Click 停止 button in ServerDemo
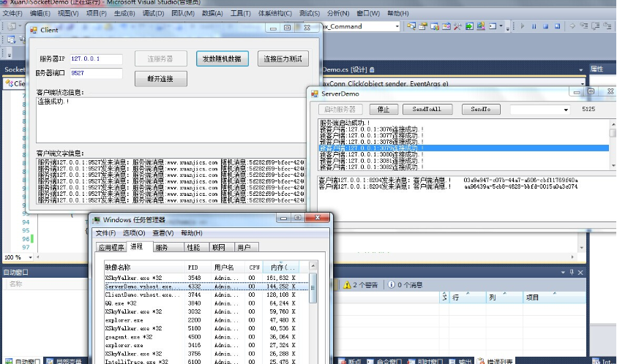The width and height of the screenshot is (617, 364). click(x=384, y=110)
